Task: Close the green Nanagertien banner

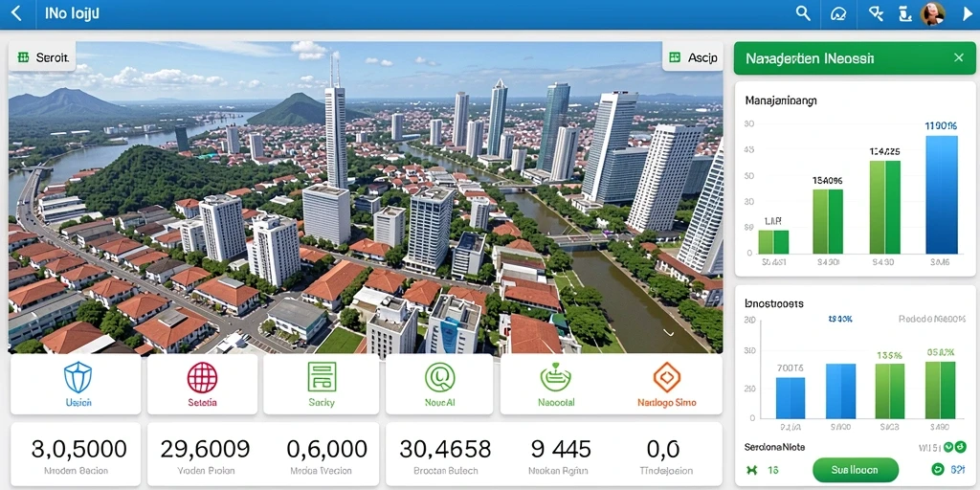Action: pos(959,57)
